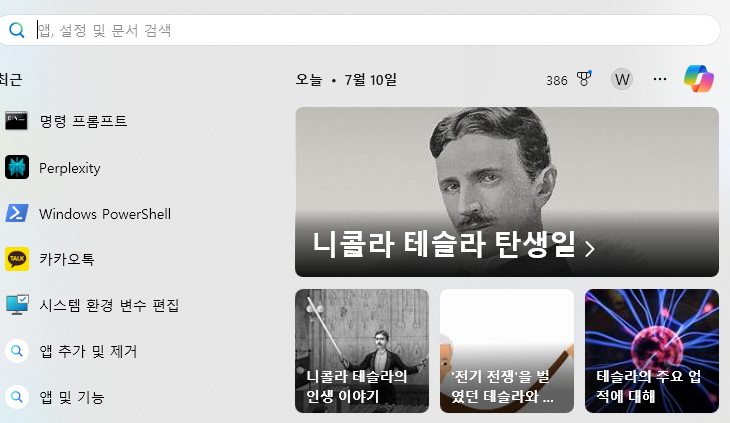Launch Perplexity from its teal icon
Image resolution: width=730 pixels, height=423 pixels.
pyautogui.click(x=17, y=167)
